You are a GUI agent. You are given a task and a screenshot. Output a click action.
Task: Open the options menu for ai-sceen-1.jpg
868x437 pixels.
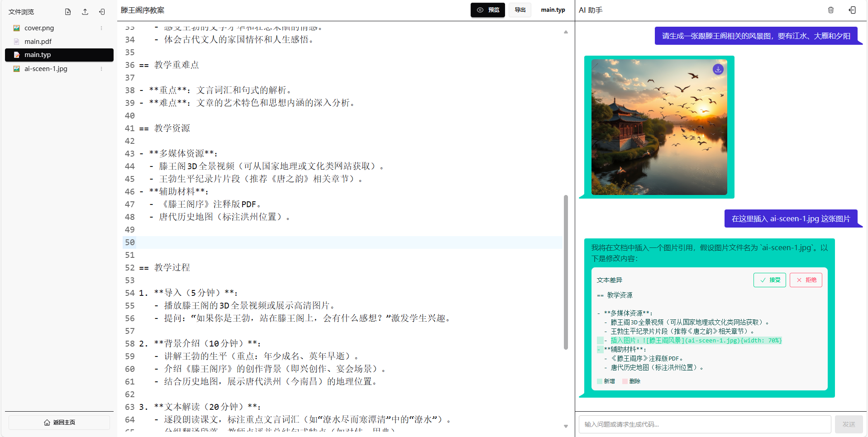101,69
